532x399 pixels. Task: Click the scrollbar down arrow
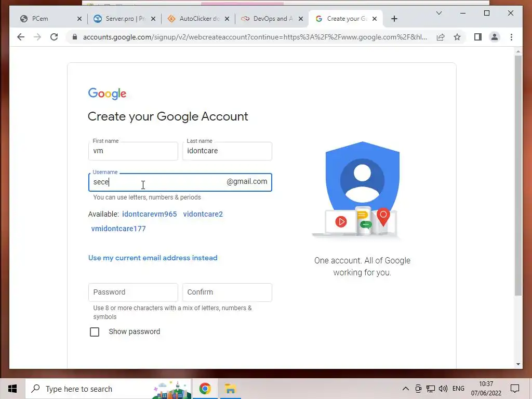coord(518,364)
